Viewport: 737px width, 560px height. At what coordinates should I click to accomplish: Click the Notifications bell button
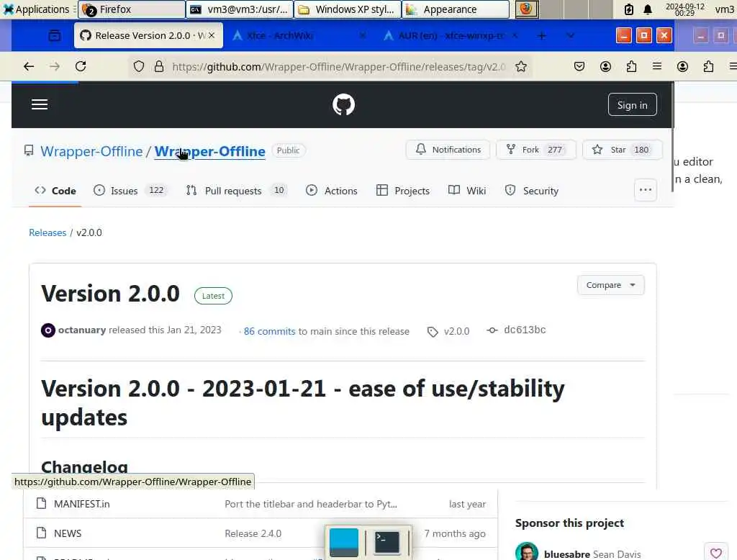(448, 150)
